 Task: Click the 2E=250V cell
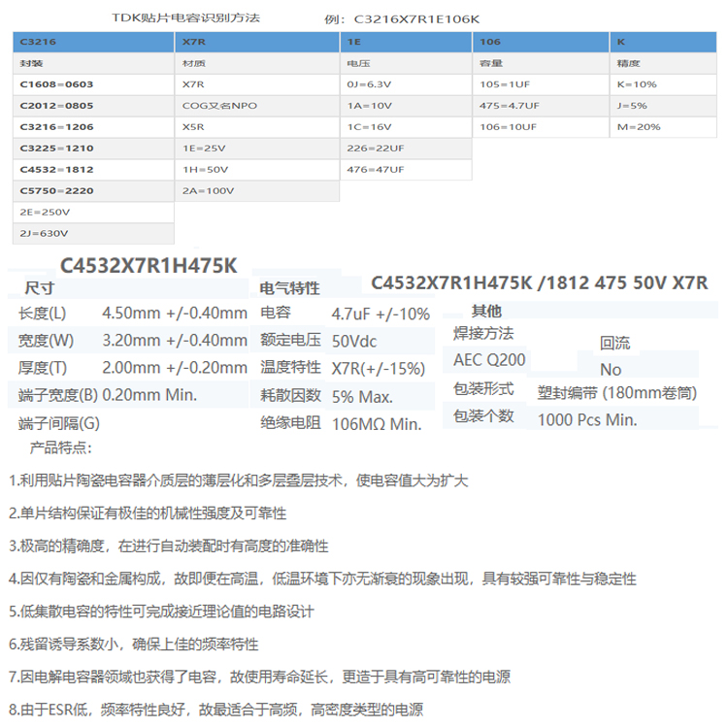tap(93, 213)
